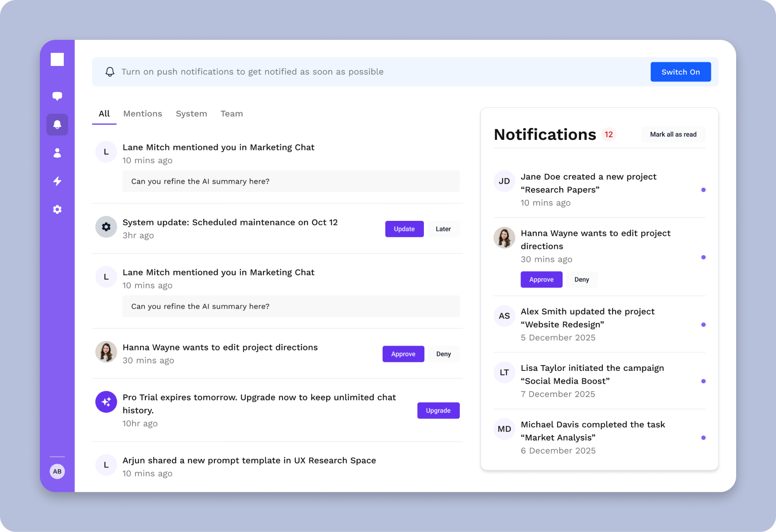
Task: Enable push notifications with Switch On
Action: 680,72
